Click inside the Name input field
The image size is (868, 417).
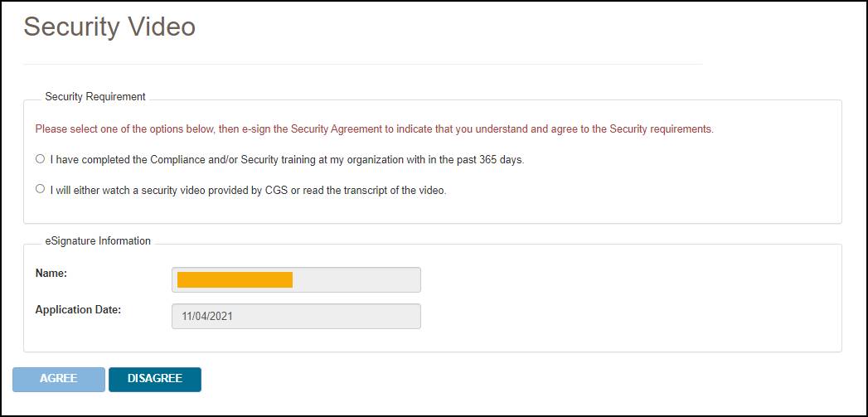click(356, 279)
